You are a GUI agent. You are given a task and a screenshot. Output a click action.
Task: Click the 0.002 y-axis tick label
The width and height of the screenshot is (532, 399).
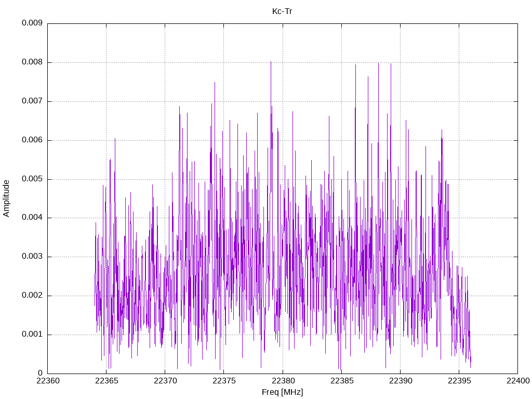pyautogui.click(x=32, y=295)
